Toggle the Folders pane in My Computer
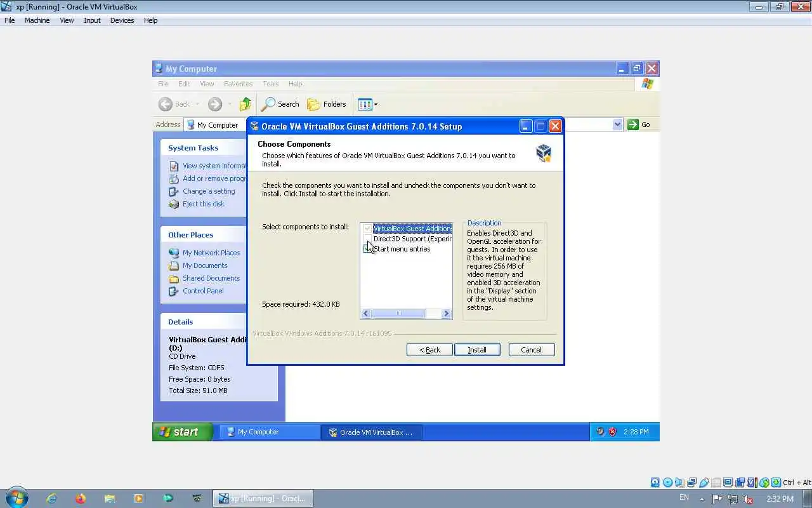 click(327, 104)
